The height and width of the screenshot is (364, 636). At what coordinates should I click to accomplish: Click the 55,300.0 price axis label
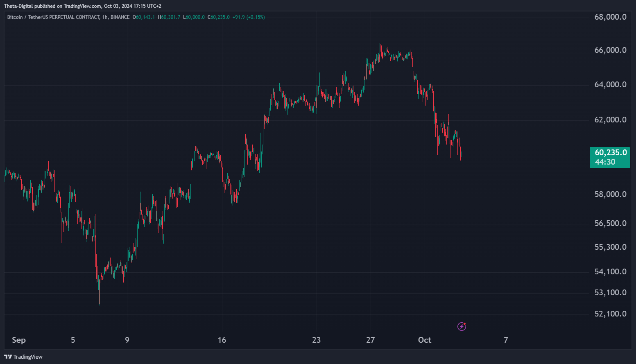tap(611, 247)
